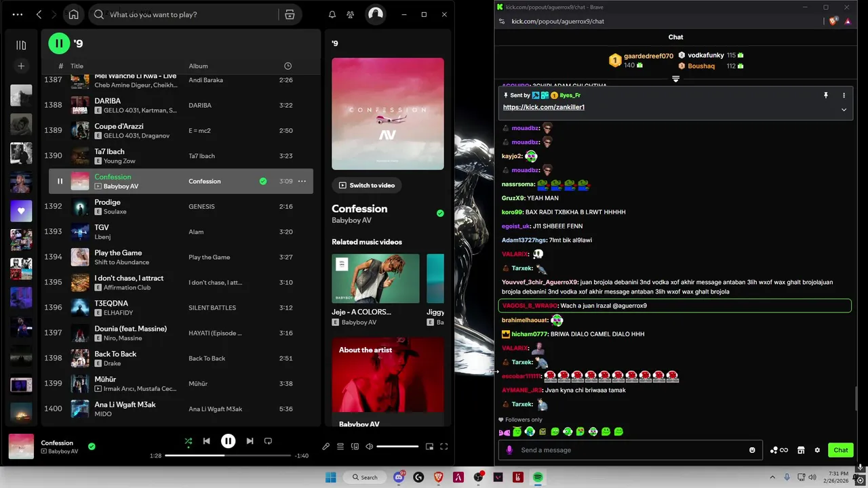Select track Ana Li Wgaft M3ak
The image size is (868, 488).
[125, 405]
